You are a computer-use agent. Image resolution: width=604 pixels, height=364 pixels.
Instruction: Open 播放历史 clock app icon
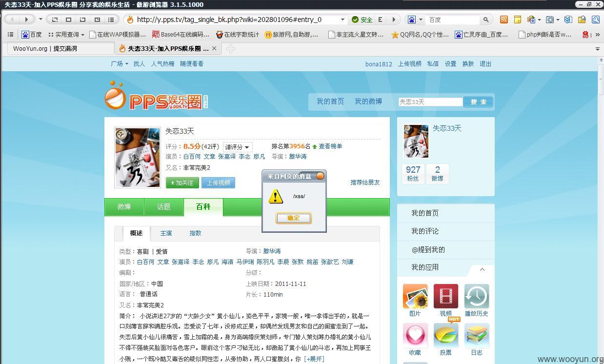(x=477, y=296)
